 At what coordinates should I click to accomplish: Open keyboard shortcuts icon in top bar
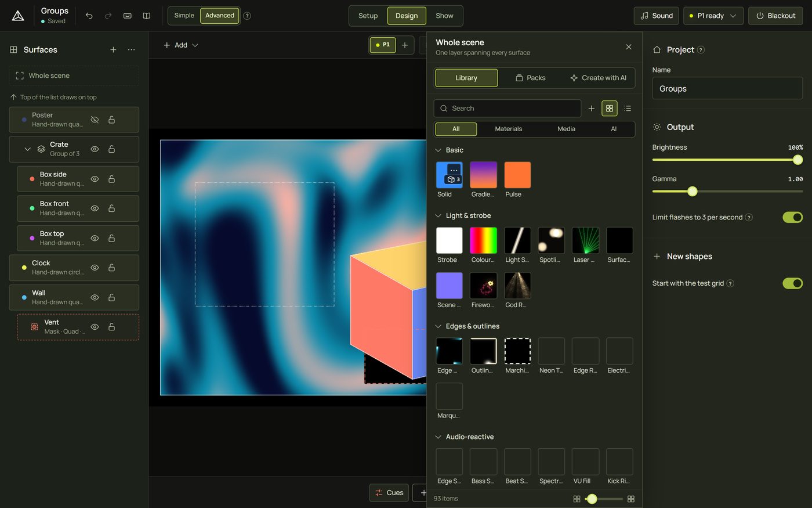tap(128, 16)
